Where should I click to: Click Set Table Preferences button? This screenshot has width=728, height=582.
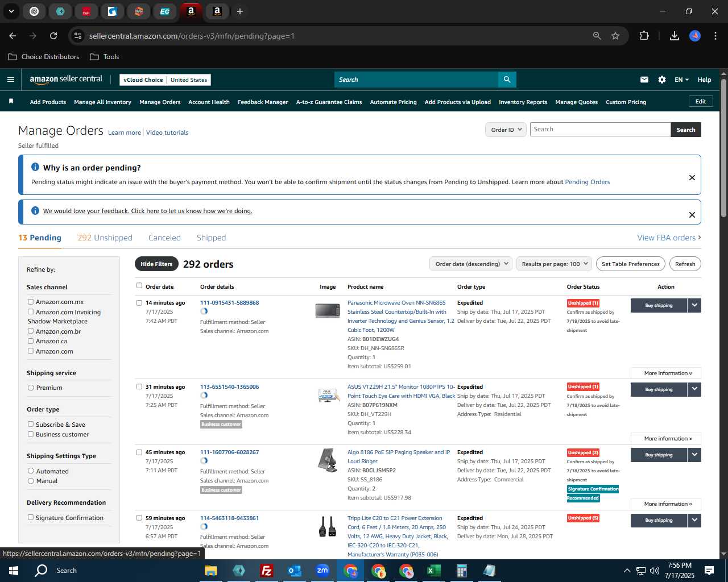tap(631, 264)
